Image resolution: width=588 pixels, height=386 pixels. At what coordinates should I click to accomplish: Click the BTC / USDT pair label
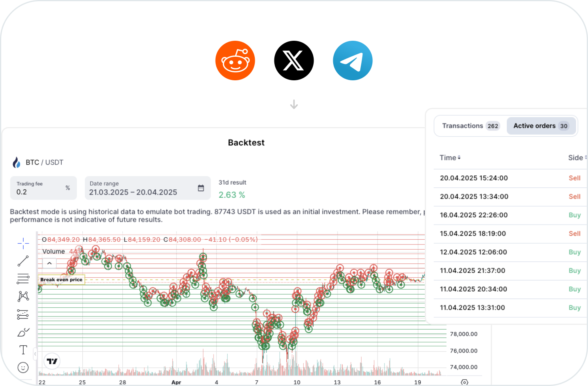coord(44,162)
